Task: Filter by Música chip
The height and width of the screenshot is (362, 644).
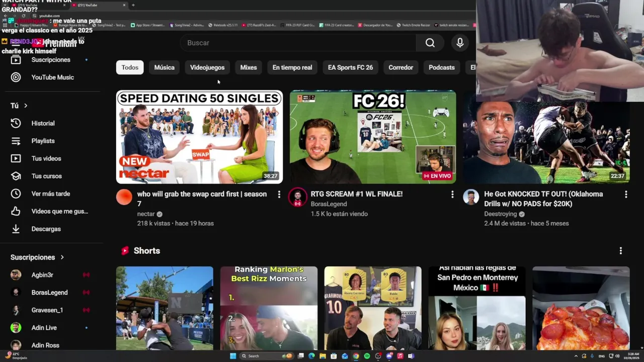Action: (x=165, y=67)
